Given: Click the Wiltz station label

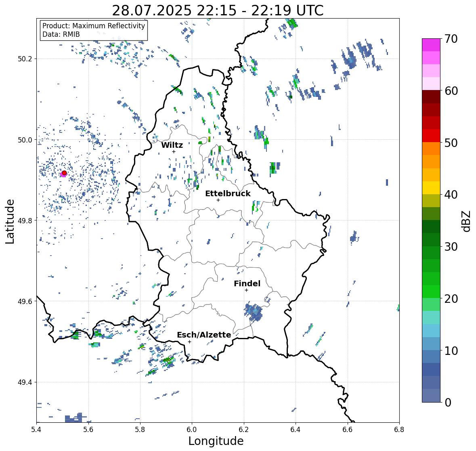Looking at the screenshot, I should [x=172, y=145].
